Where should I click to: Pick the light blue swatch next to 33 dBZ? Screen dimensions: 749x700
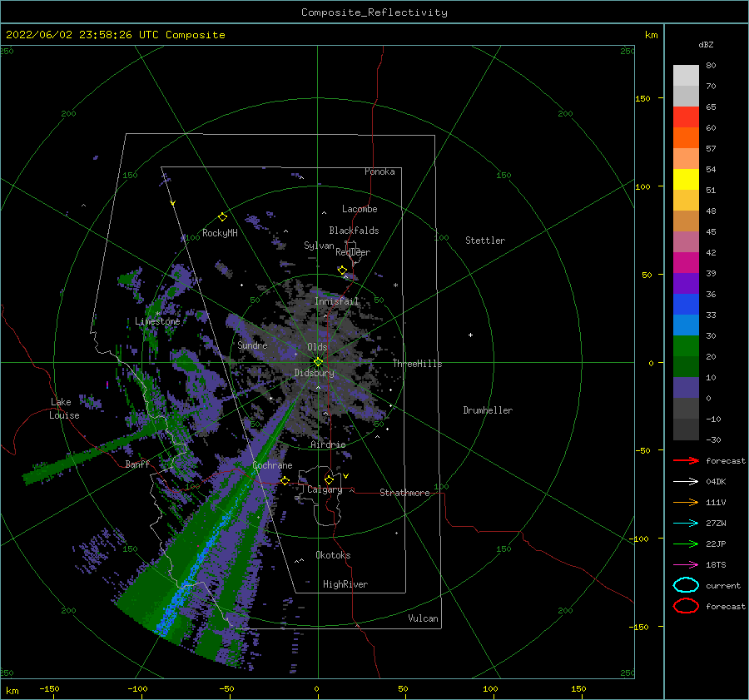point(686,325)
